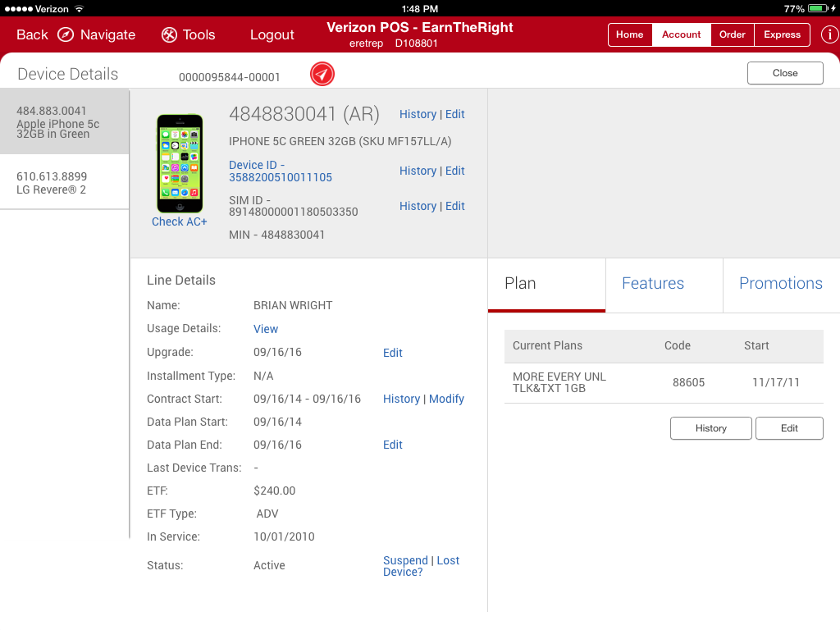840x630 pixels.
Task: Close the Device Details panel
Action: [x=785, y=73]
